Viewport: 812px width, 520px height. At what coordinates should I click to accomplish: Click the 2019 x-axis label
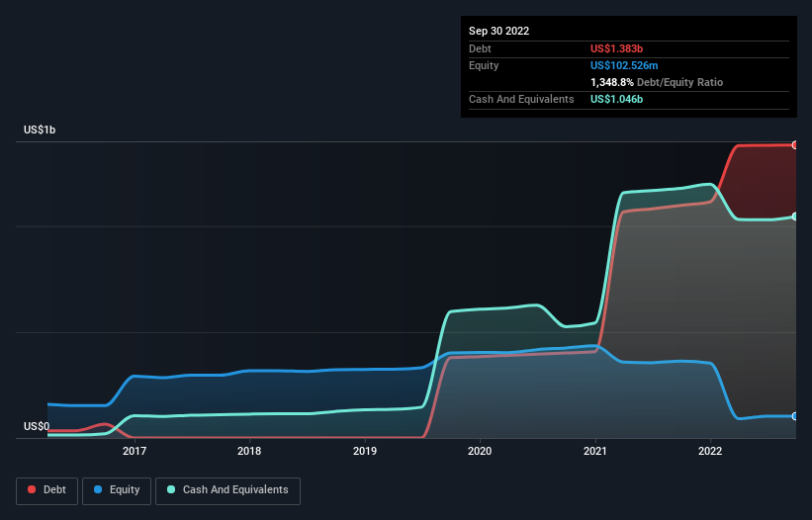365,451
